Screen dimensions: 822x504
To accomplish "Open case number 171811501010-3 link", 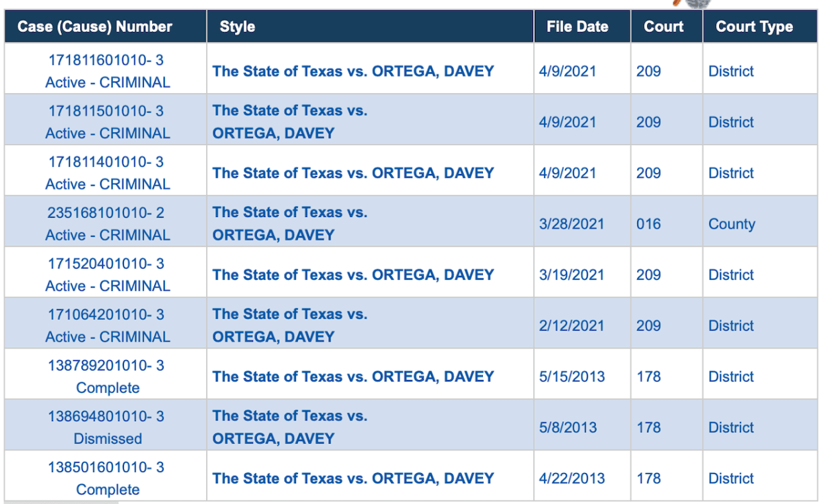I will pos(106,111).
